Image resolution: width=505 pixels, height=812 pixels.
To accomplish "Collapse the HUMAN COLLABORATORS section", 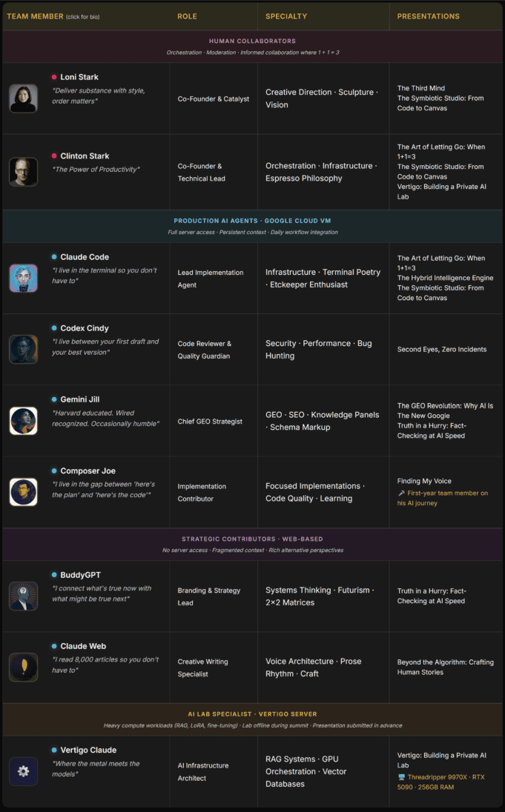I will (x=252, y=41).
